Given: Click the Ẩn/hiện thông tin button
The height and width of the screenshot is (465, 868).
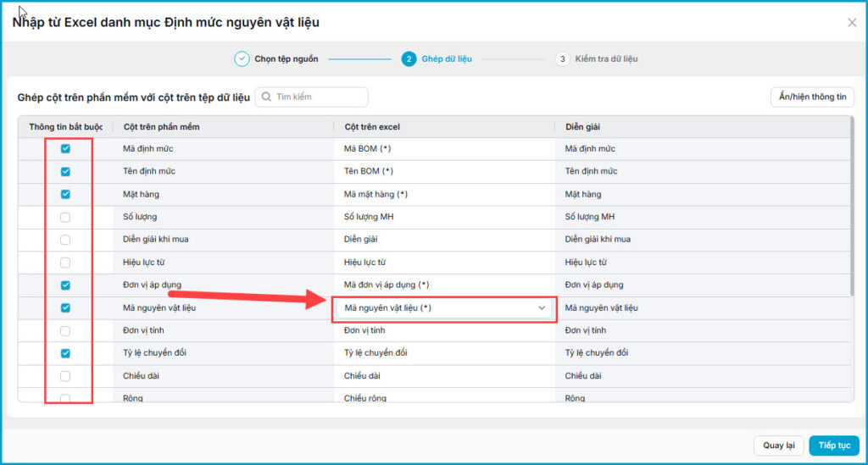Looking at the screenshot, I should pyautogui.click(x=812, y=97).
